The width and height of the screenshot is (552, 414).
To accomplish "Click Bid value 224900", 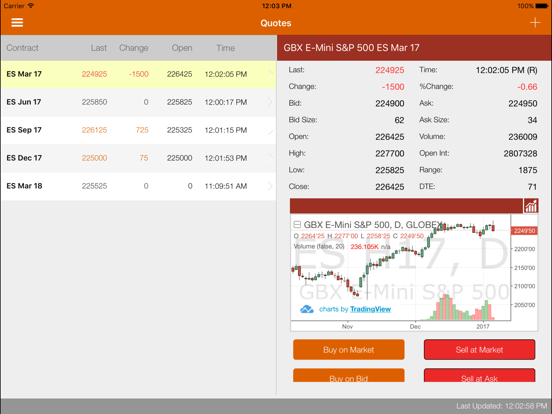I will pyautogui.click(x=389, y=104).
